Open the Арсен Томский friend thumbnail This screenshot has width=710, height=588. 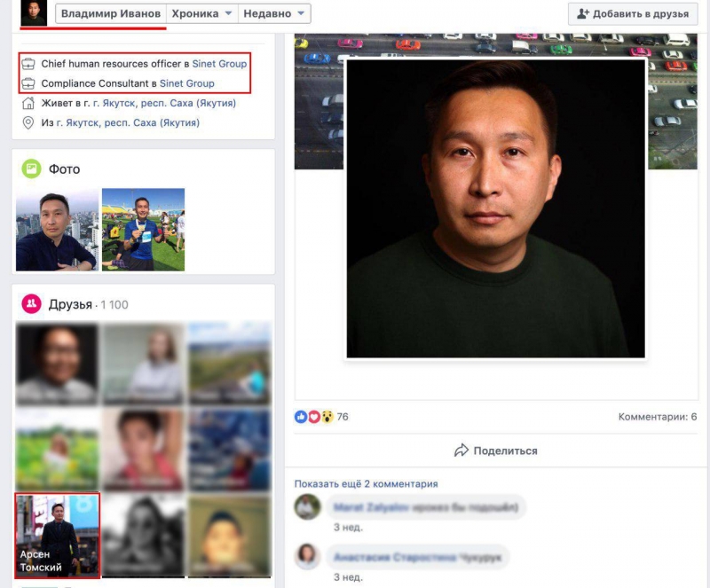[x=57, y=536]
